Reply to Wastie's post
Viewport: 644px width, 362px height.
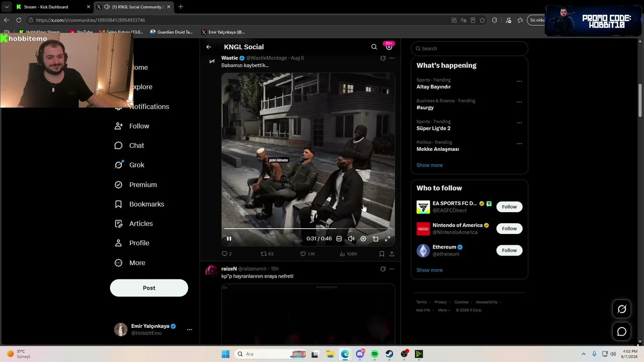[226, 254]
